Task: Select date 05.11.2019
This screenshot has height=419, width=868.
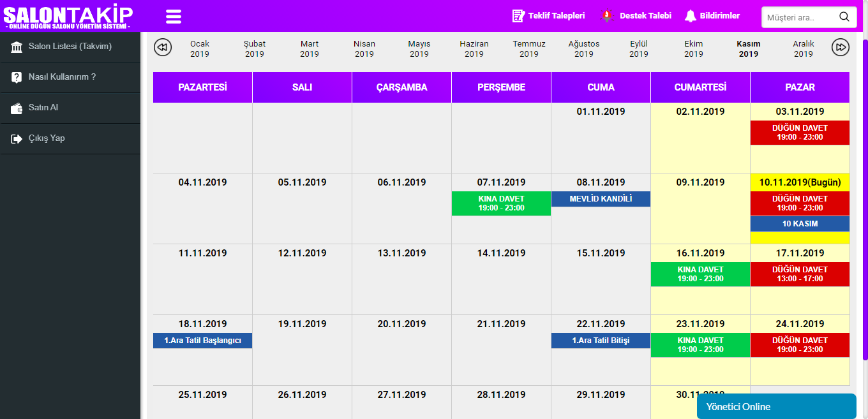Action: click(x=302, y=182)
